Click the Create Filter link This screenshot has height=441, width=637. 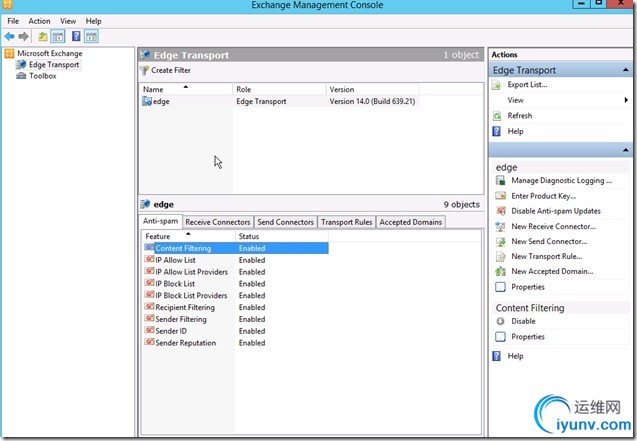point(171,70)
